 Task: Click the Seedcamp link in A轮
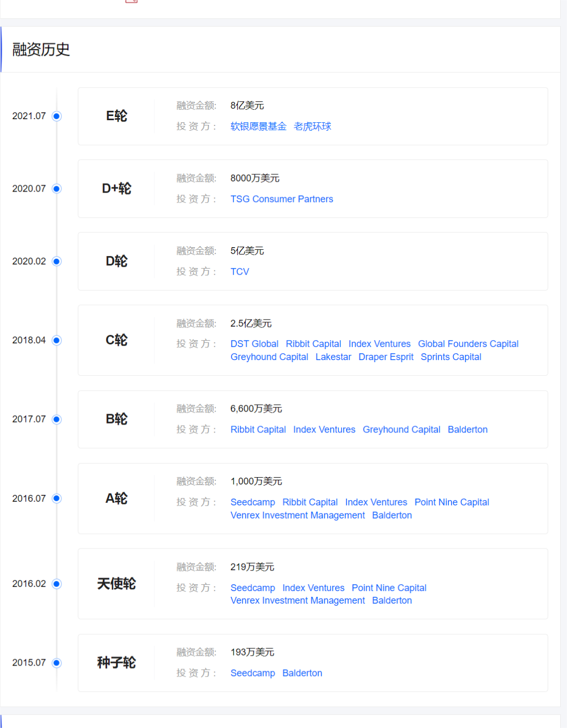tap(253, 502)
